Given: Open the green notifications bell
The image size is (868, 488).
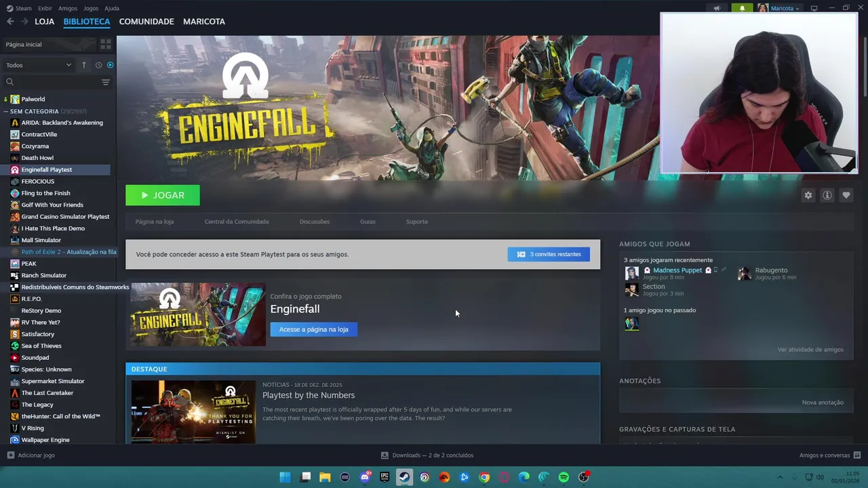Looking at the screenshot, I should pyautogui.click(x=742, y=8).
